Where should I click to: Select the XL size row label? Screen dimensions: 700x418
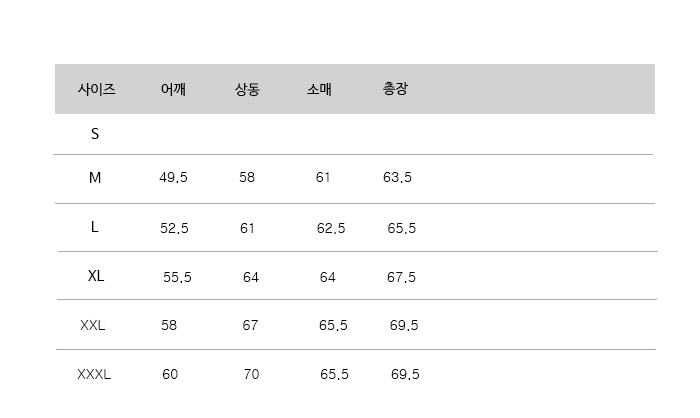pos(96,276)
